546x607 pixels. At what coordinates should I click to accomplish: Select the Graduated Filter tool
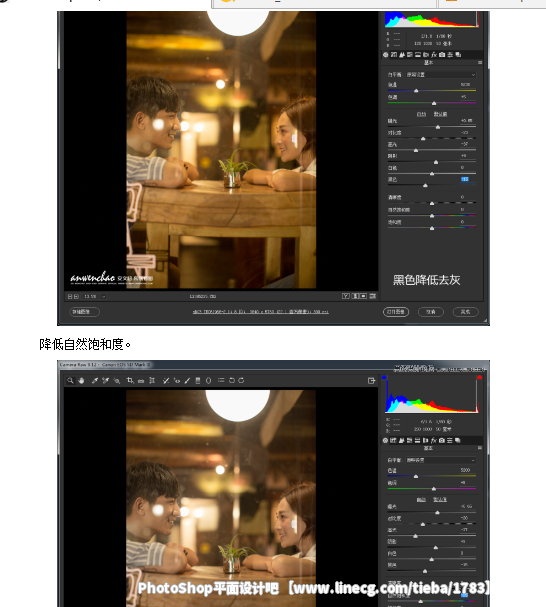pos(198,381)
